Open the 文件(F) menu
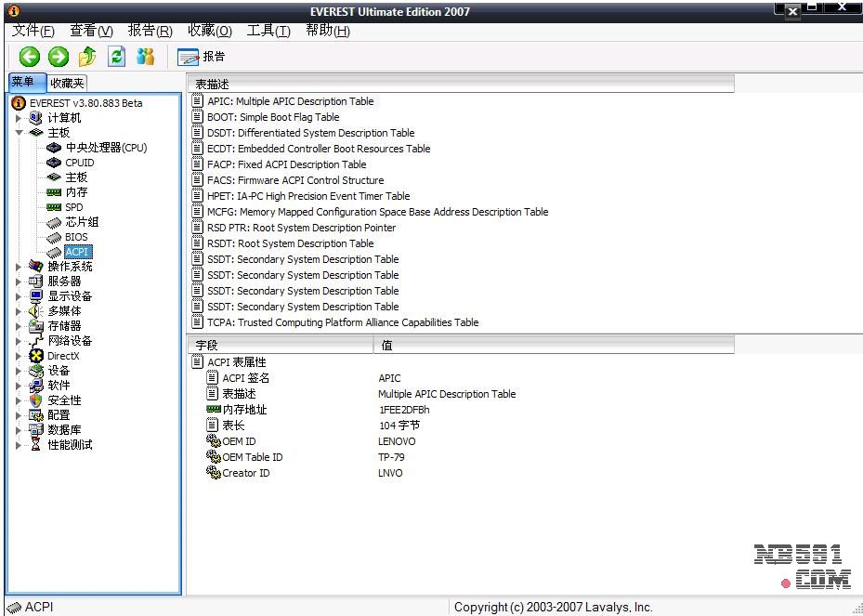 (x=33, y=31)
